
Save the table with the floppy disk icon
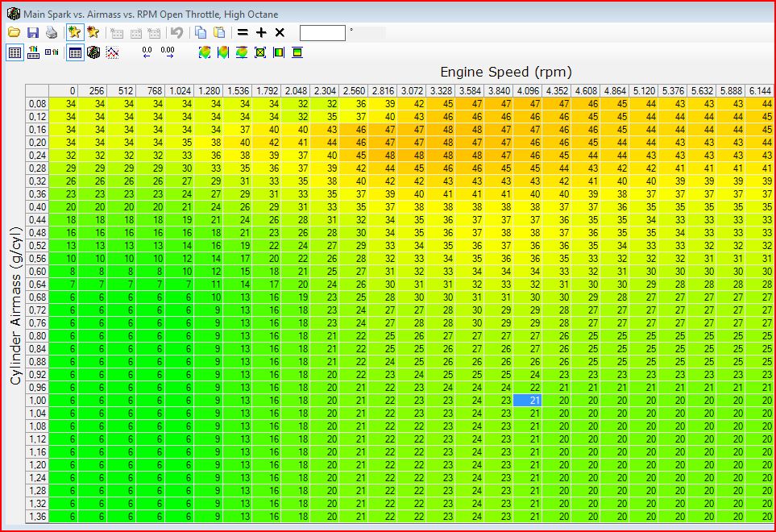click(33, 33)
